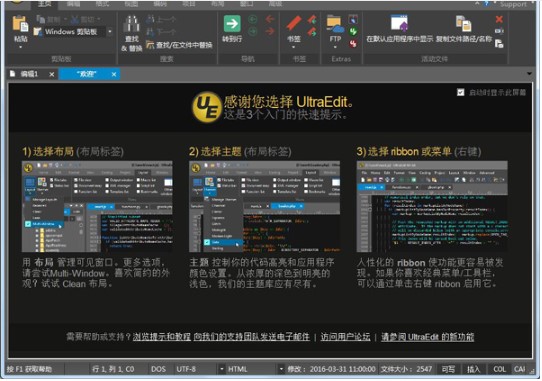The image size is (542, 381).
Task: Click the 选择主题 screenshot thumbnail
Action: click(264, 206)
